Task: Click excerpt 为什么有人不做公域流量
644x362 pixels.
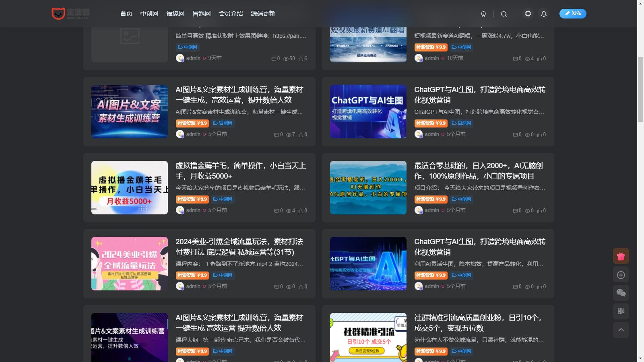Action: (x=479, y=340)
